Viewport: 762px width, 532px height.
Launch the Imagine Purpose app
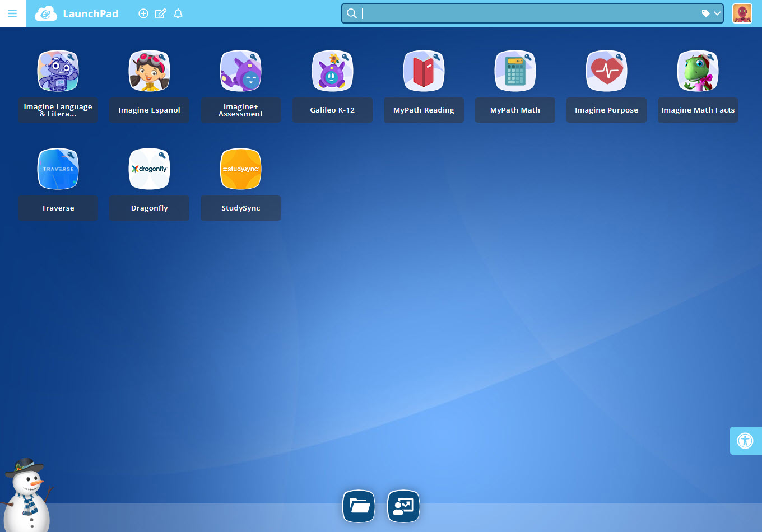tap(606, 71)
